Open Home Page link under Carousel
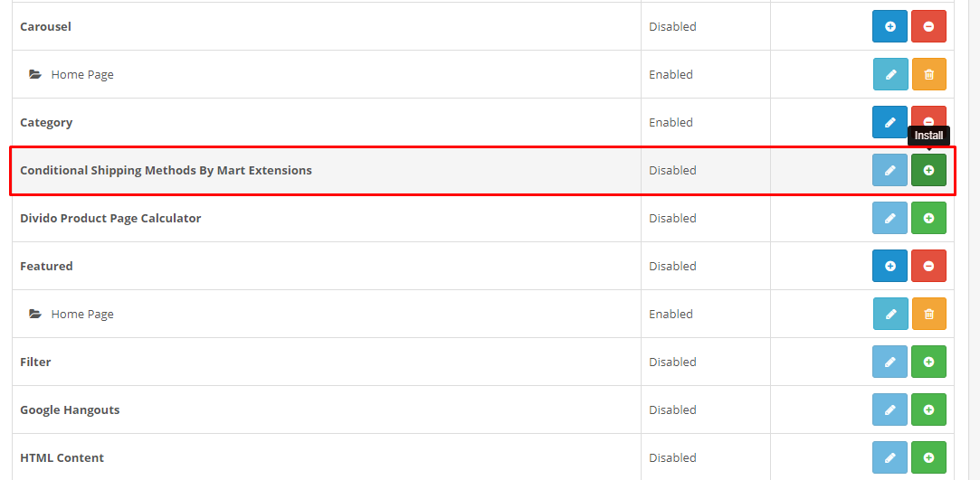This screenshot has height=480, width=980. [82, 74]
